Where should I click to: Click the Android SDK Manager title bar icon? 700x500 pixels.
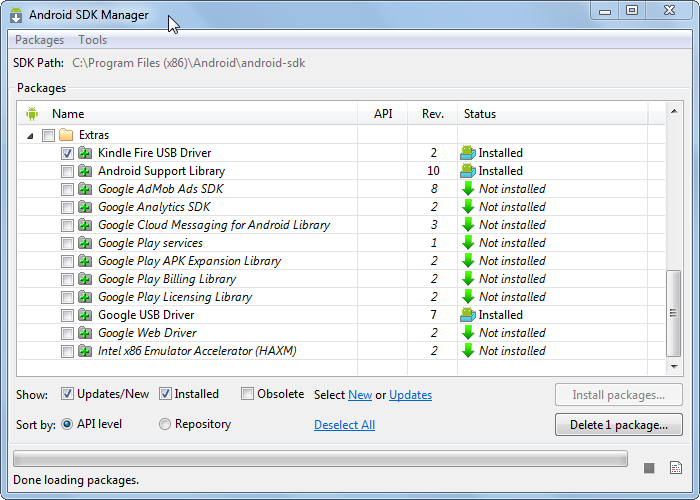[x=18, y=15]
